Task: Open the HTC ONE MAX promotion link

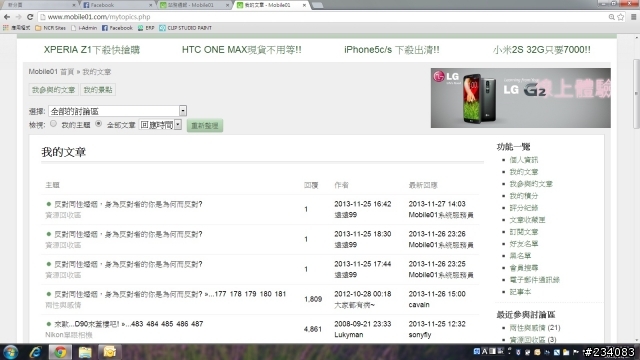Action: pyautogui.click(x=242, y=50)
